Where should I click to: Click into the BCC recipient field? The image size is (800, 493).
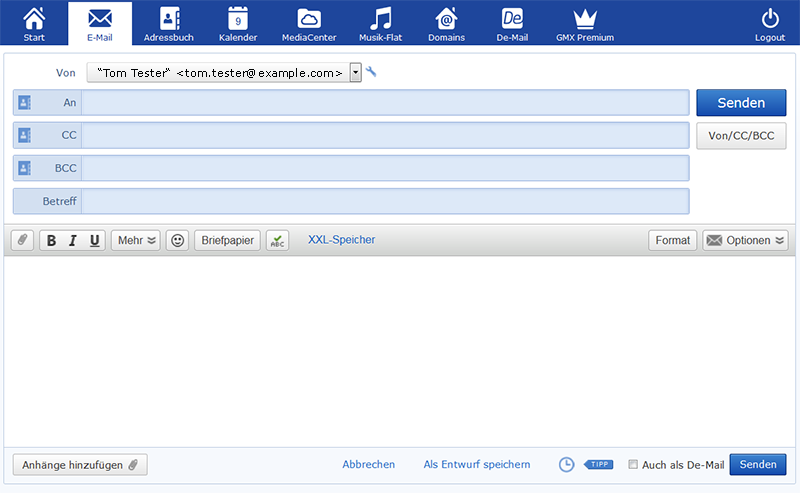385,168
